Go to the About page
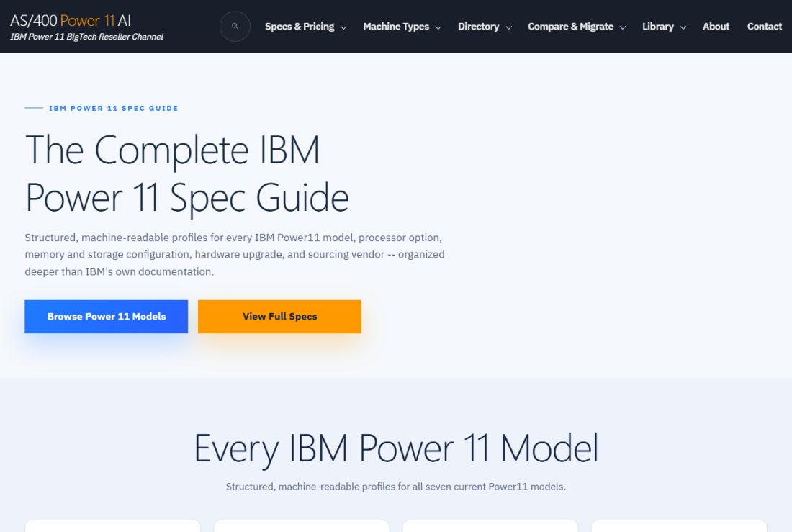 click(716, 26)
